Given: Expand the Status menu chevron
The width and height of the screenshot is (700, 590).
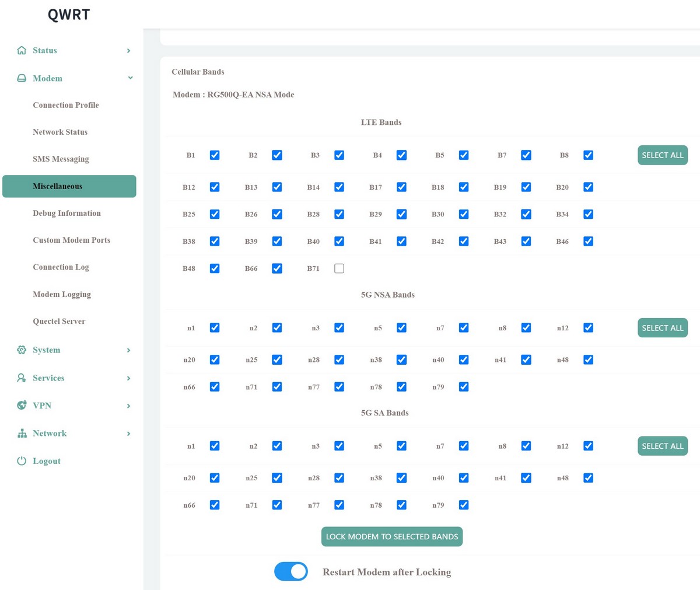Looking at the screenshot, I should click(x=128, y=51).
